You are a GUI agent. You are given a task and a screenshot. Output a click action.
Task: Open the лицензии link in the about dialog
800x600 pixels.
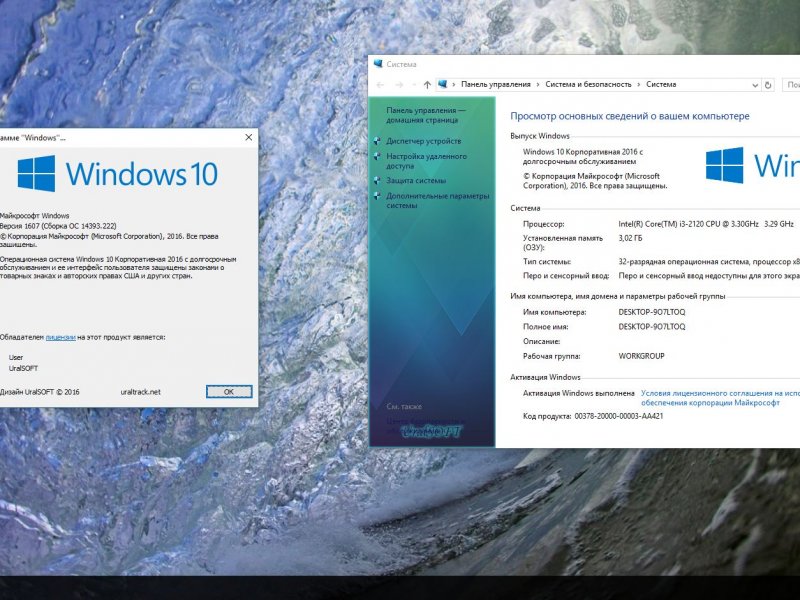point(61,337)
